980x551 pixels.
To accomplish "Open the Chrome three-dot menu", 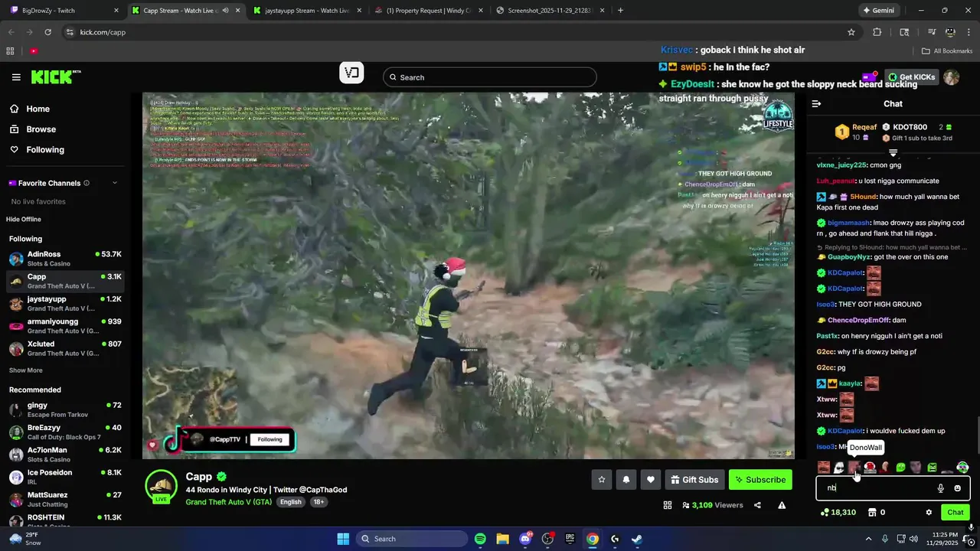I will click(x=969, y=32).
